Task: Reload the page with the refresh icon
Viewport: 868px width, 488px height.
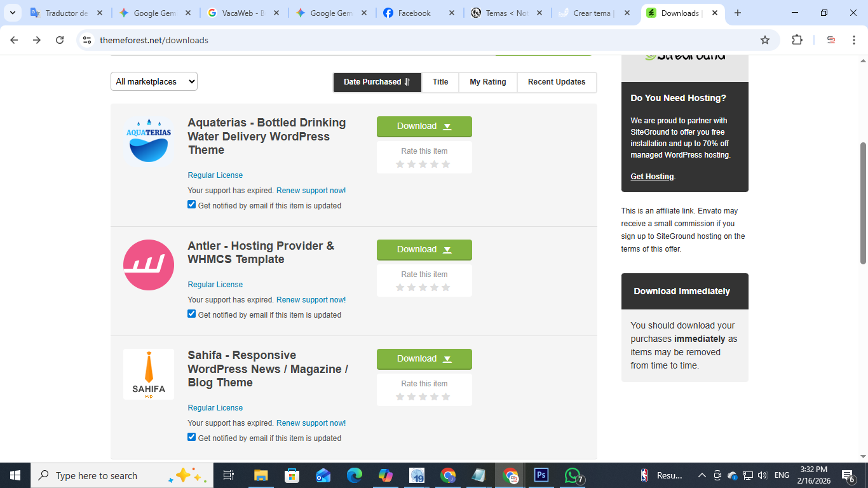Action: [60, 40]
